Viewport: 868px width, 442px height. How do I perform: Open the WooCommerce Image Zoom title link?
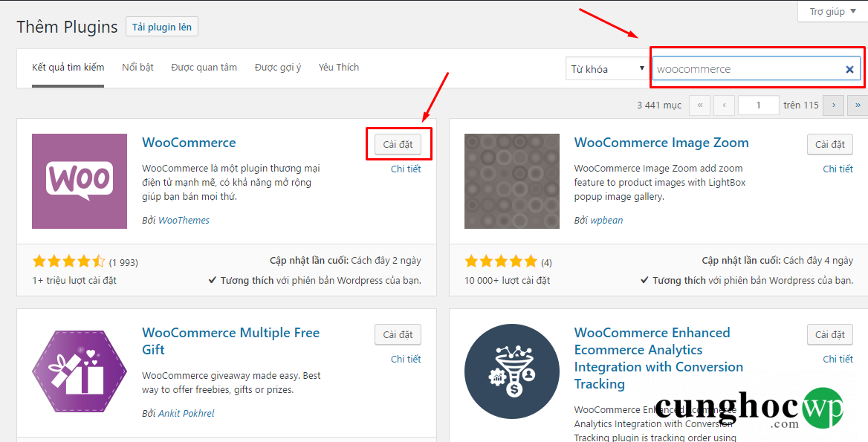tap(661, 143)
